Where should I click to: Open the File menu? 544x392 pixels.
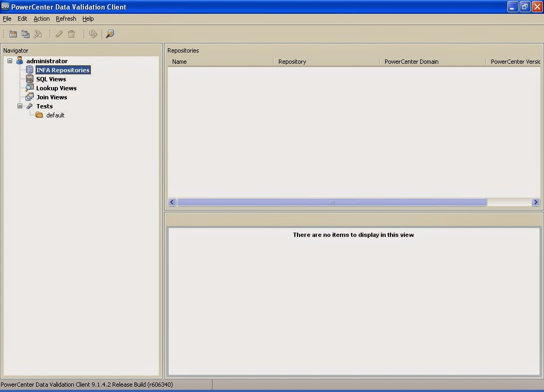(7, 19)
